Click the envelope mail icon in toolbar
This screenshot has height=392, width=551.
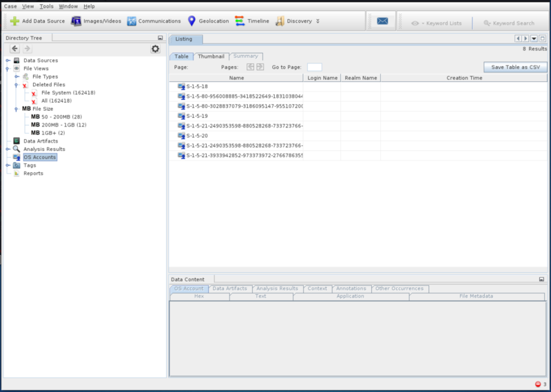pos(382,21)
